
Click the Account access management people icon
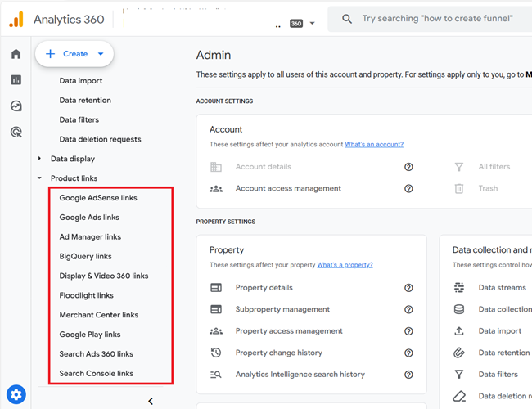[x=216, y=189]
